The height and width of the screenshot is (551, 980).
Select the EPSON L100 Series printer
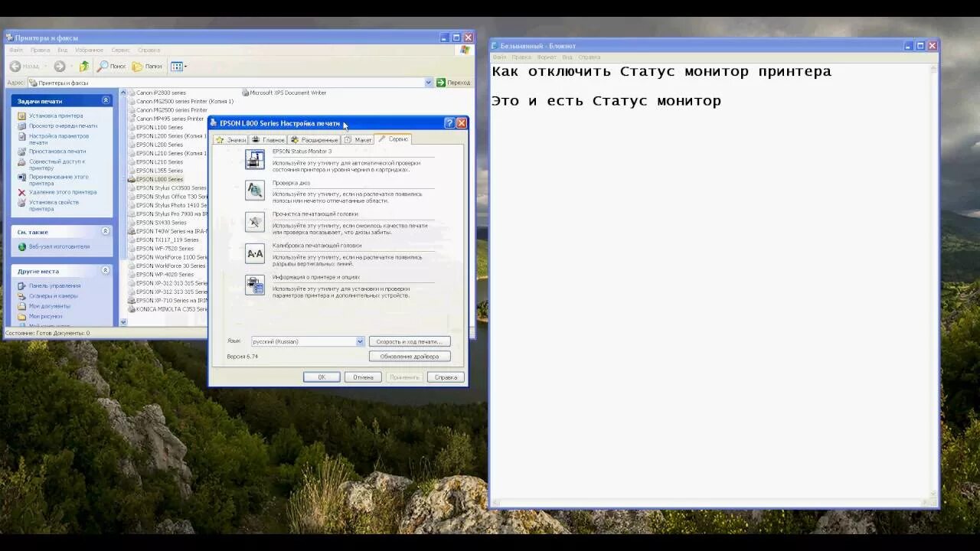pos(155,127)
